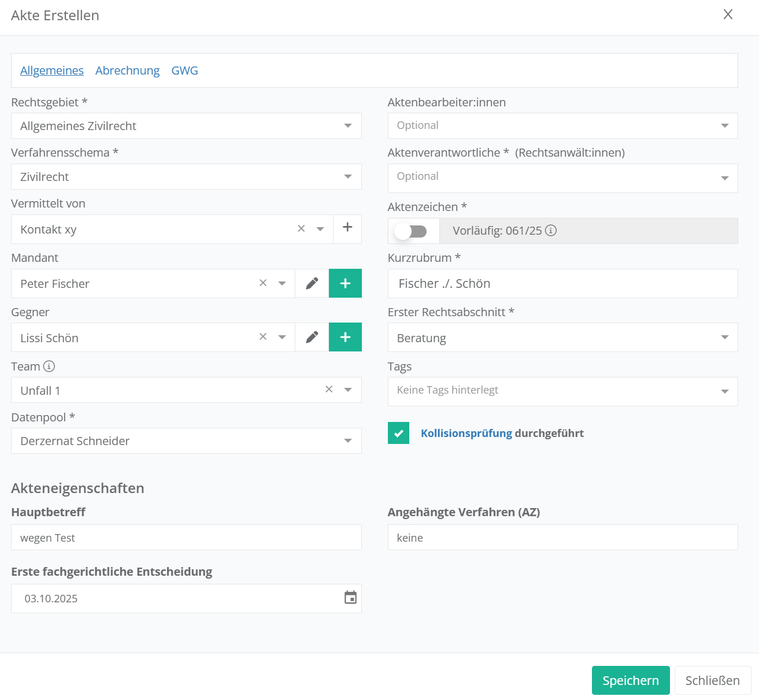The image size is (759, 700).
Task: Click the pencil icon to edit Gegner
Action: click(312, 337)
